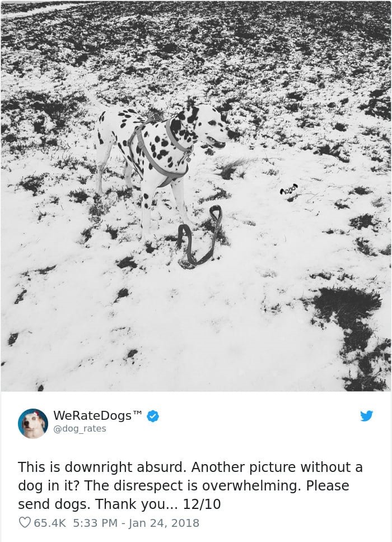This screenshot has height=542, width=392.
Task: Open the snowy field tweet image
Action: click(x=196, y=196)
